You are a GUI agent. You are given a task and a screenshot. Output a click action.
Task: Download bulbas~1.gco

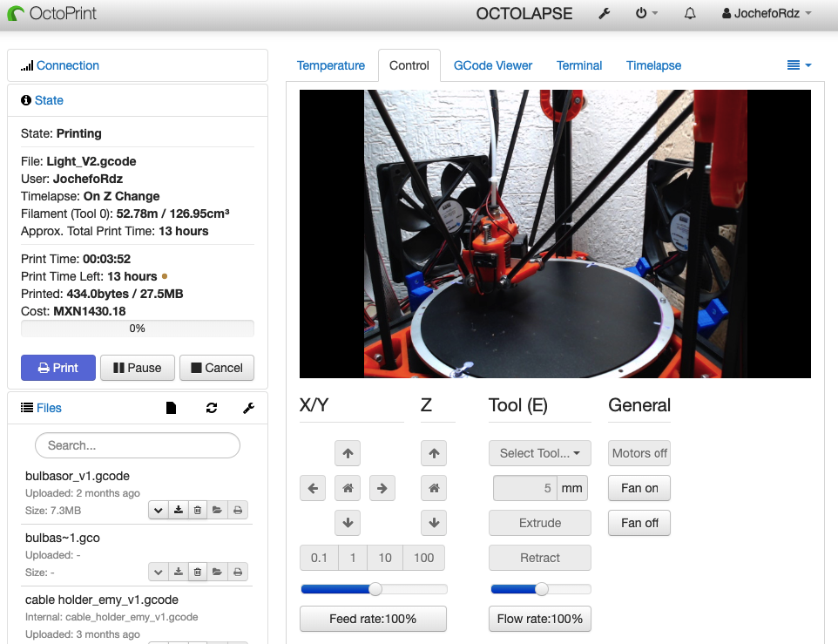coord(179,573)
